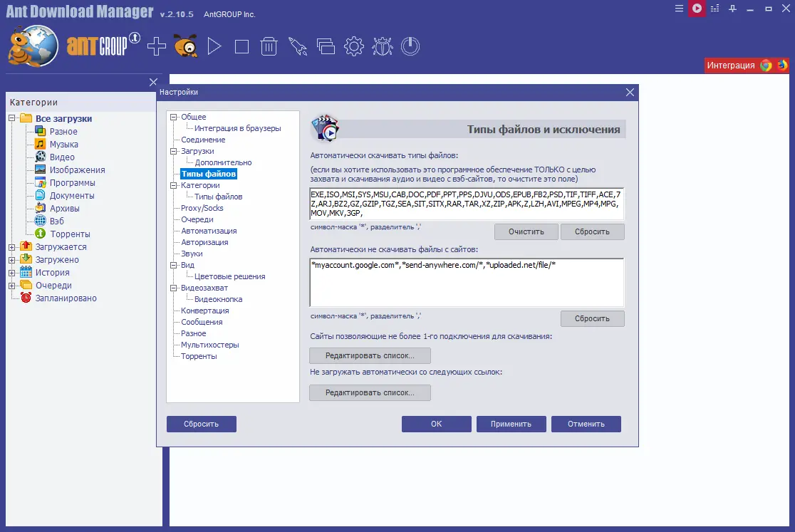The width and height of the screenshot is (795, 532).
Task: Open the Видеокнопка settings page
Action: [x=218, y=299]
